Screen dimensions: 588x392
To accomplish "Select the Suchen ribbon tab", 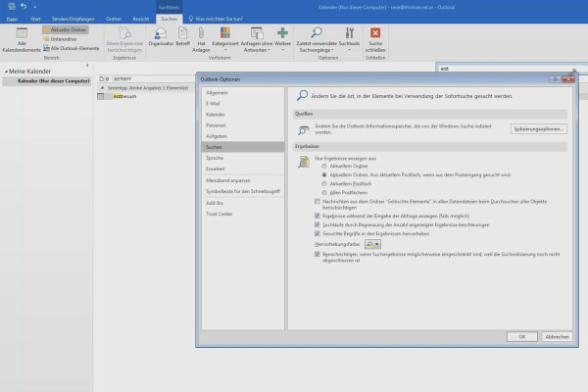I will (x=170, y=19).
